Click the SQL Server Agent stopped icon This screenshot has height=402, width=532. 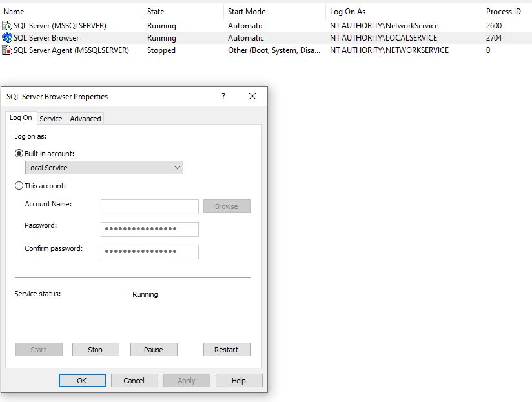[7, 50]
